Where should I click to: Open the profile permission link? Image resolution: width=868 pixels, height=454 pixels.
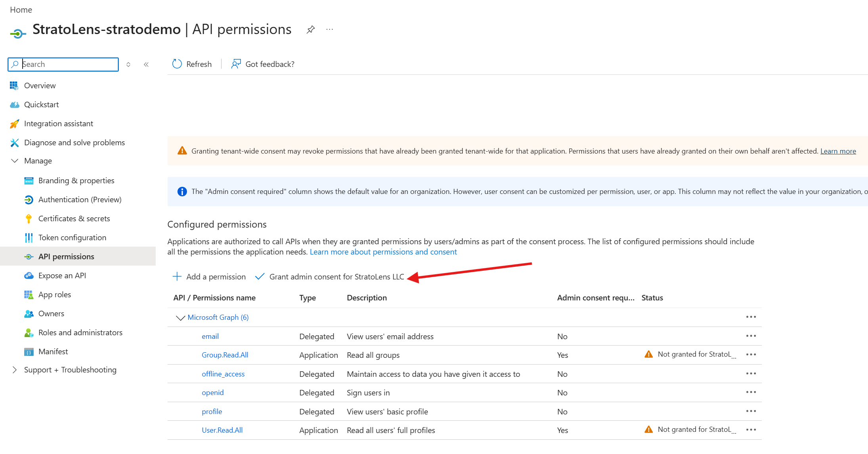(x=212, y=412)
